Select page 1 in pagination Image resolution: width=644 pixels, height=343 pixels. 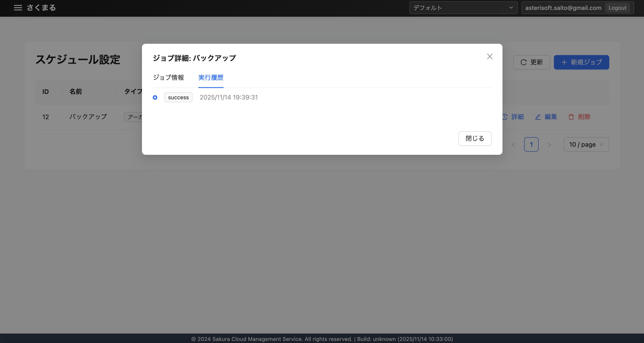(531, 144)
